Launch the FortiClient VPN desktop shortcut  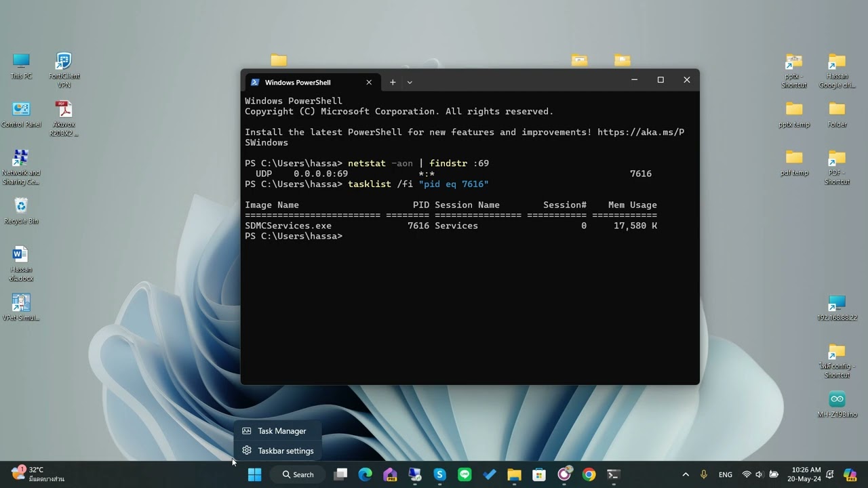64,70
